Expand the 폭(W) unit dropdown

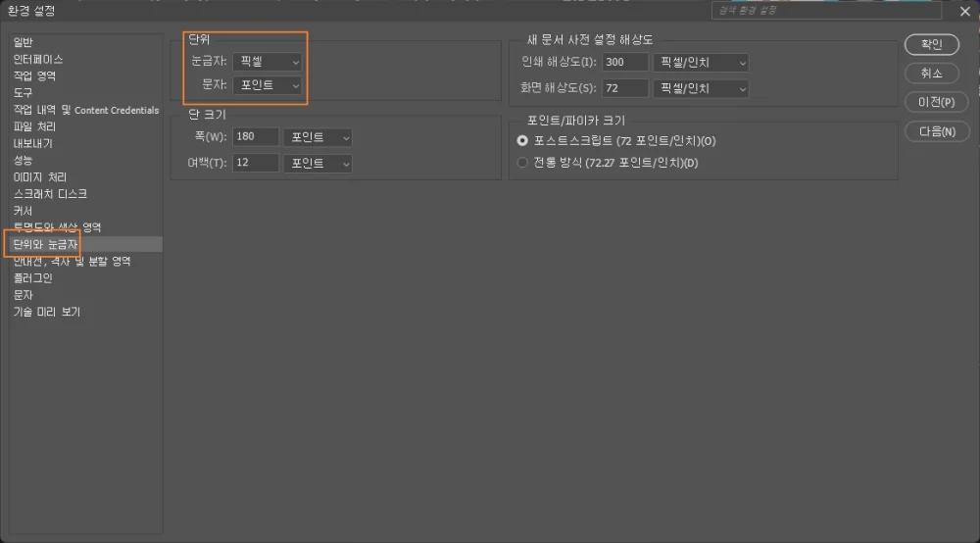click(318, 137)
